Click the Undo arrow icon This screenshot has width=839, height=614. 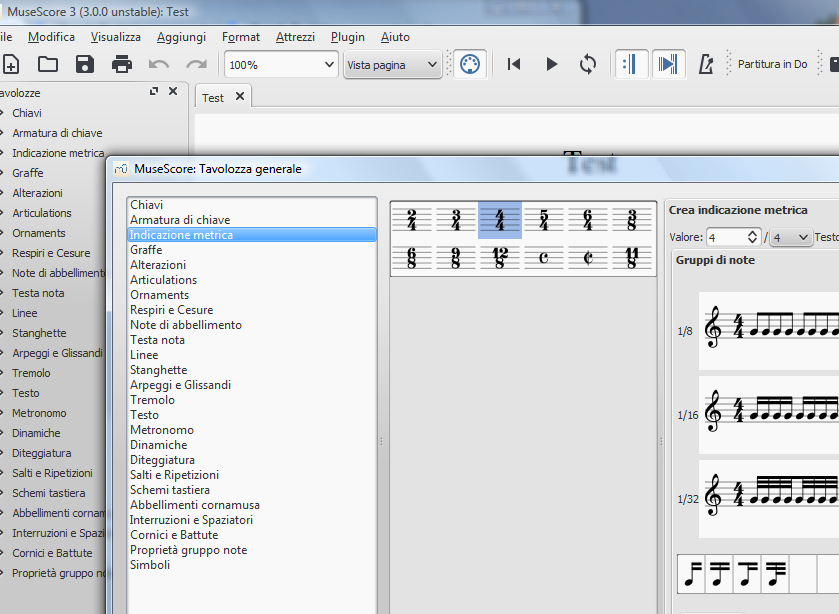click(x=159, y=65)
